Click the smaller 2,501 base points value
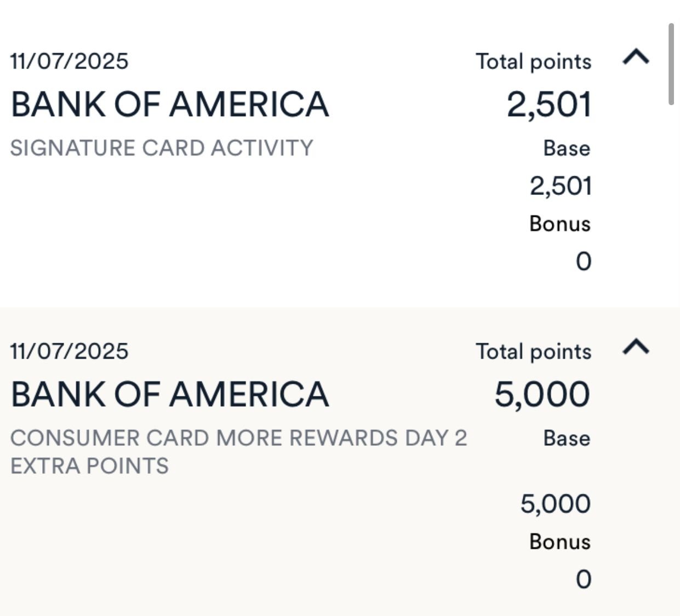Viewport: 680px width, 616px height. [561, 186]
